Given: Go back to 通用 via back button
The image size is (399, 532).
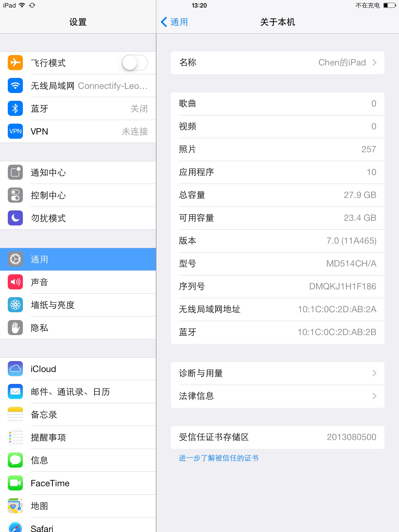Looking at the screenshot, I should click(x=174, y=22).
